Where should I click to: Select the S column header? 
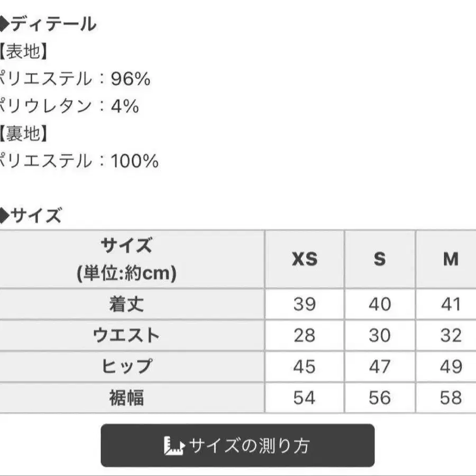click(380, 259)
